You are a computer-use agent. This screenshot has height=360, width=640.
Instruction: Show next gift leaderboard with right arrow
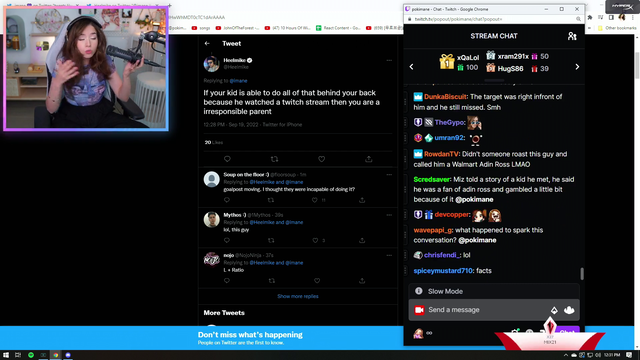point(577,67)
